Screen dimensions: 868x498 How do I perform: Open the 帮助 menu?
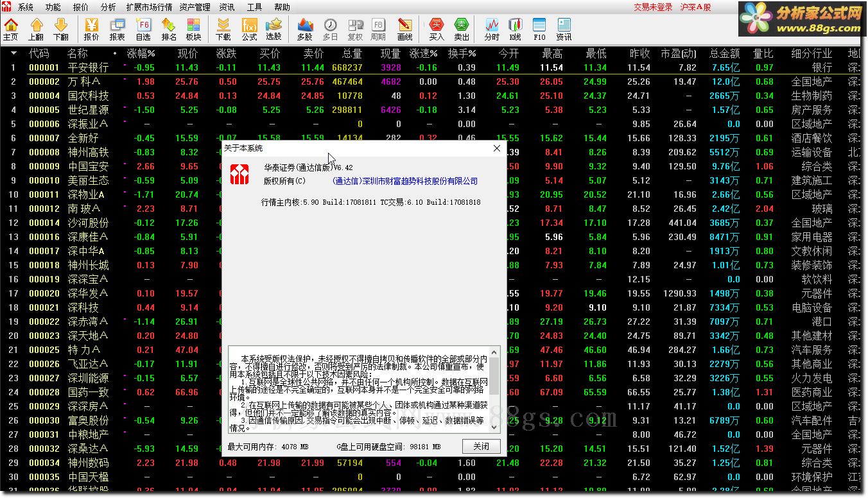[282, 7]
